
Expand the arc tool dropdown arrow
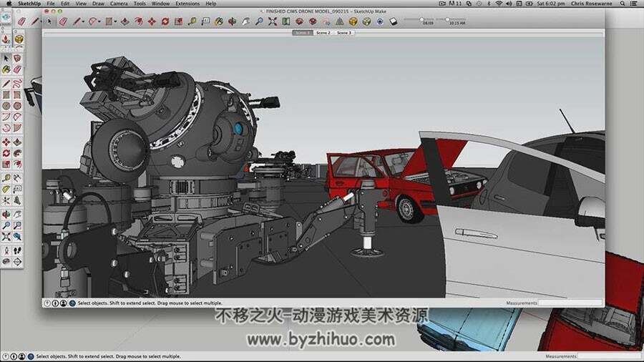coord(99,21)
